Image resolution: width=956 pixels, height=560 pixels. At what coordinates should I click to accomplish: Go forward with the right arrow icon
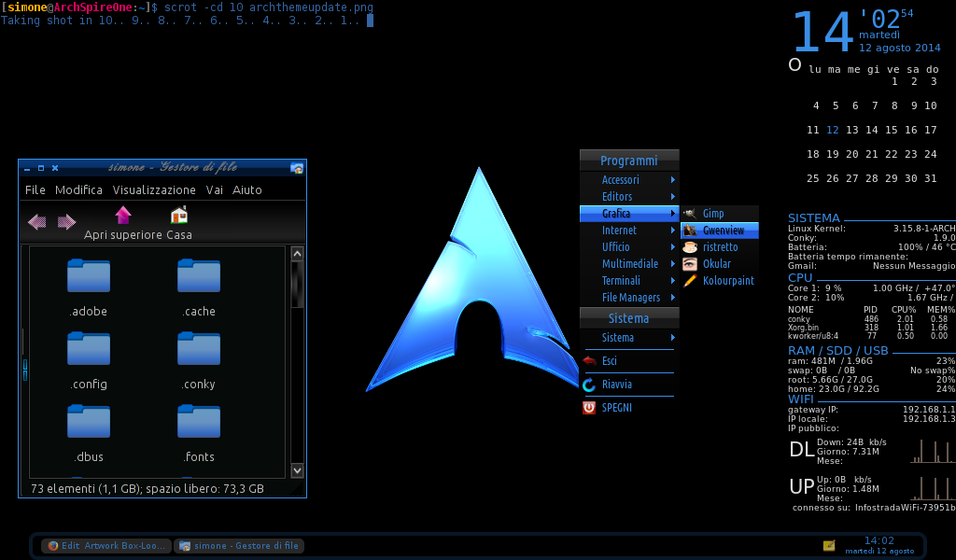[x=66, y=222]
